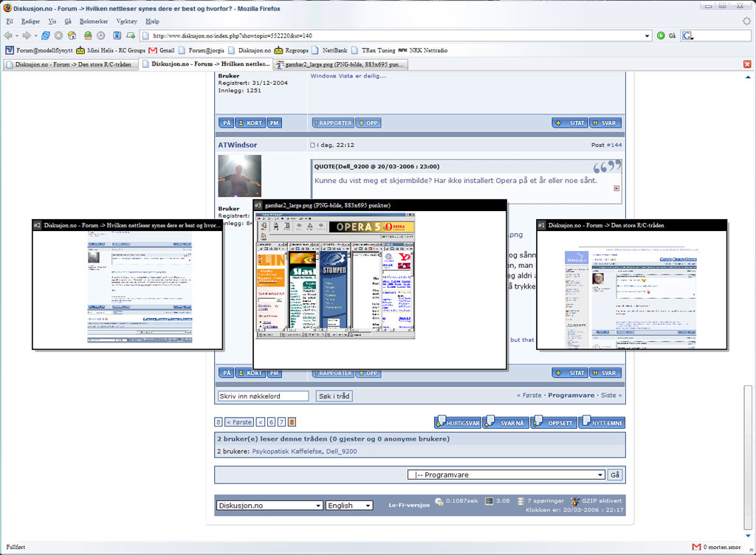Open user Psykopatisk Kaffelefse link

tap(287, 452)
